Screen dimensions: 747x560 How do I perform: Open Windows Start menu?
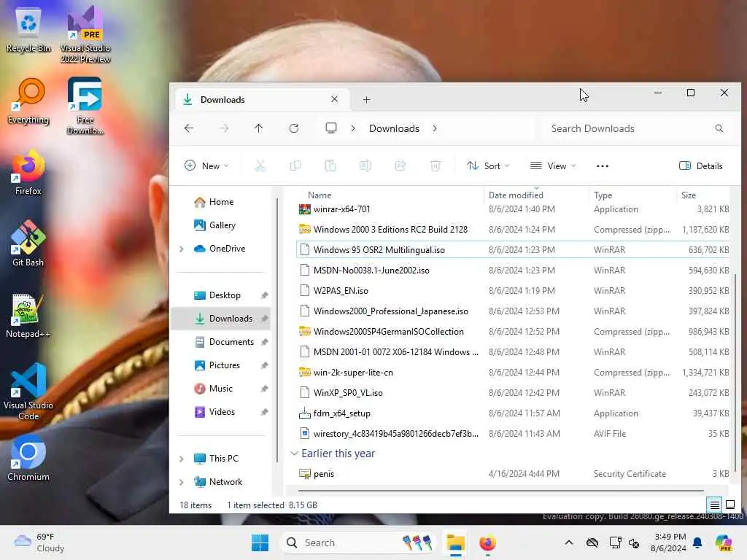(260, 542)
